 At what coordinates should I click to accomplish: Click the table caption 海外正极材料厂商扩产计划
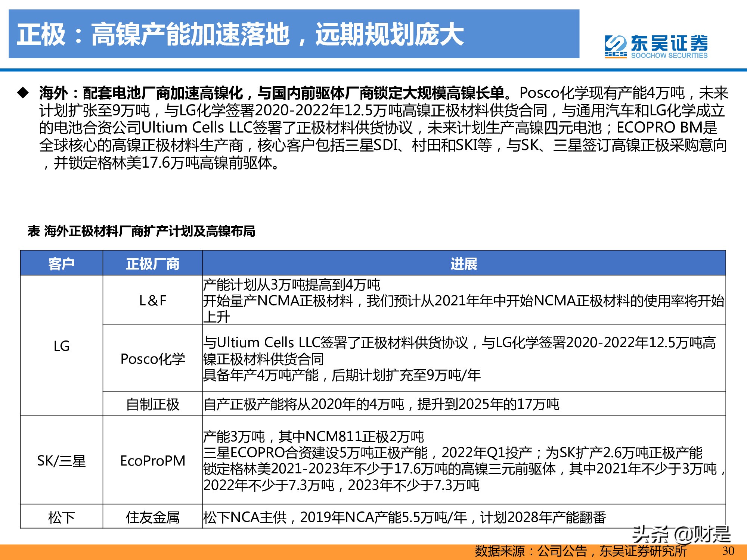click(141, 231)
